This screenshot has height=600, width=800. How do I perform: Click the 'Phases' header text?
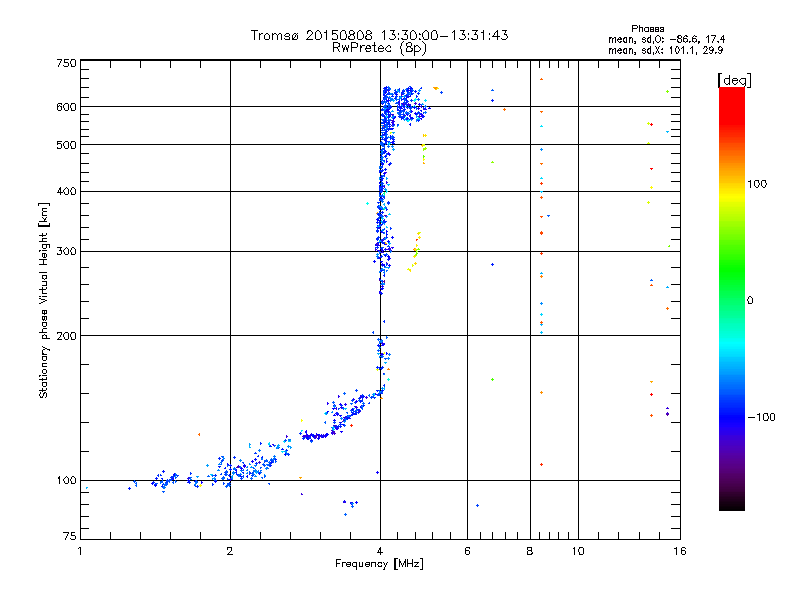pos(647,29)
